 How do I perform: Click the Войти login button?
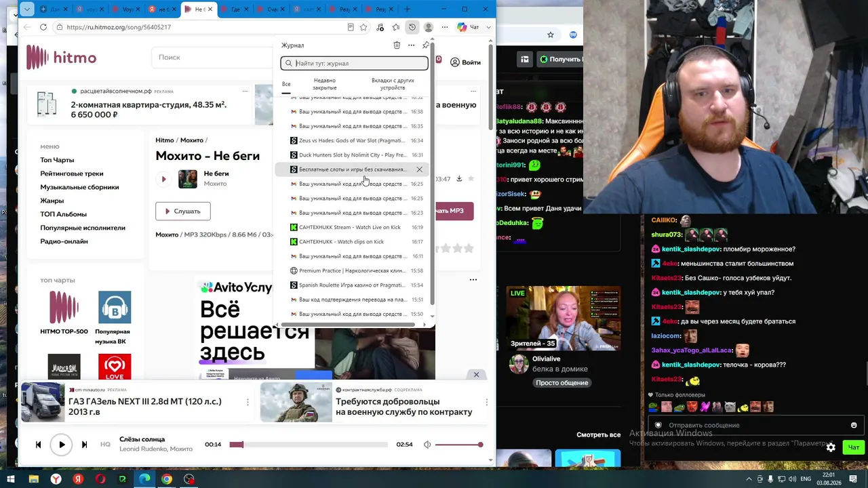[465, 62]
